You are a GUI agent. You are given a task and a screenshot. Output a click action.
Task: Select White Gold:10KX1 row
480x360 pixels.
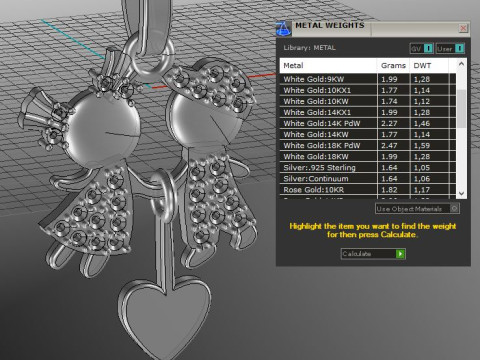[368, 90]
